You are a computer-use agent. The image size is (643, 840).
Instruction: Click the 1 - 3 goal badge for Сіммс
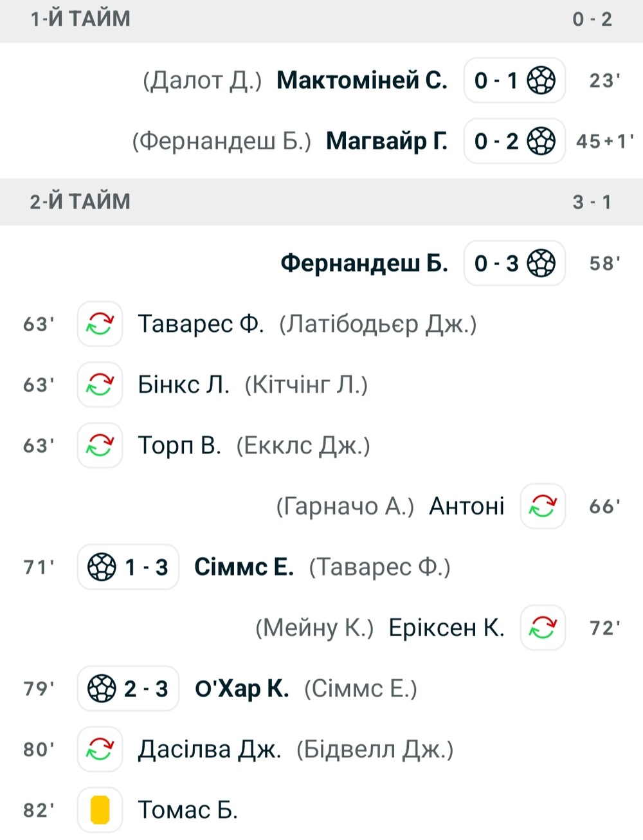click(128, 567)
